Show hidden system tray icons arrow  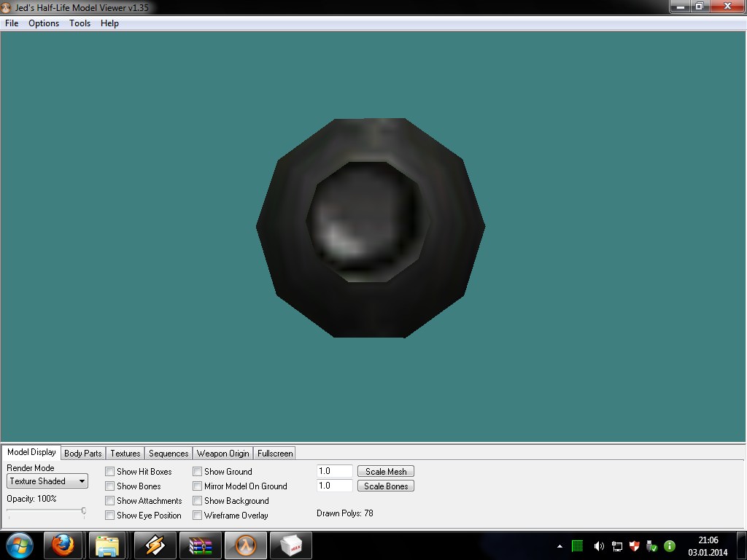560,546
